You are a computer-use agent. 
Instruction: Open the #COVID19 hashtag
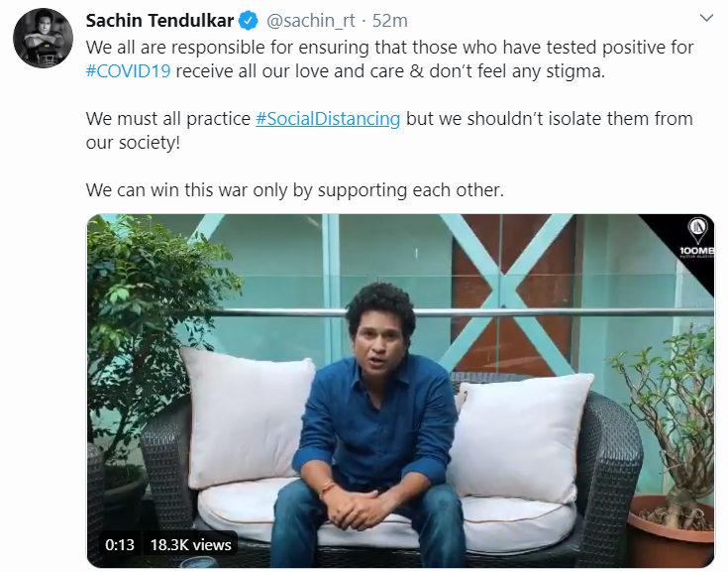pyautogui.click(x=128, y=70)
